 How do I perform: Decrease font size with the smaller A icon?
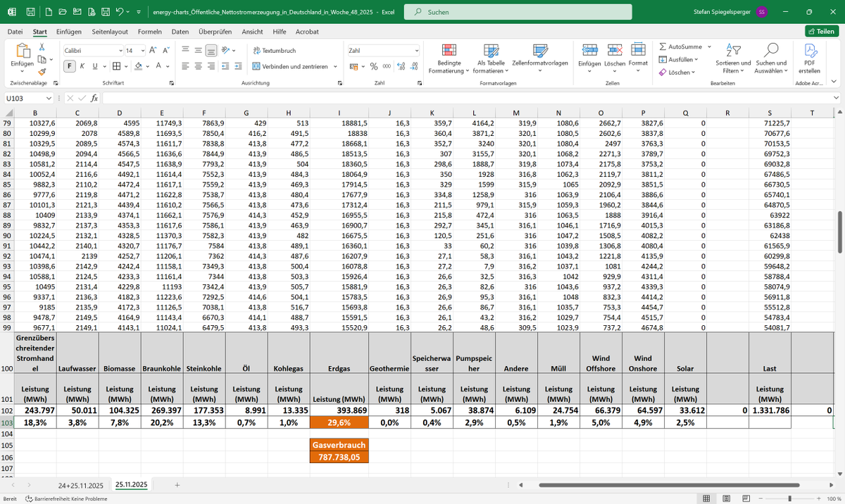[166, 51]
